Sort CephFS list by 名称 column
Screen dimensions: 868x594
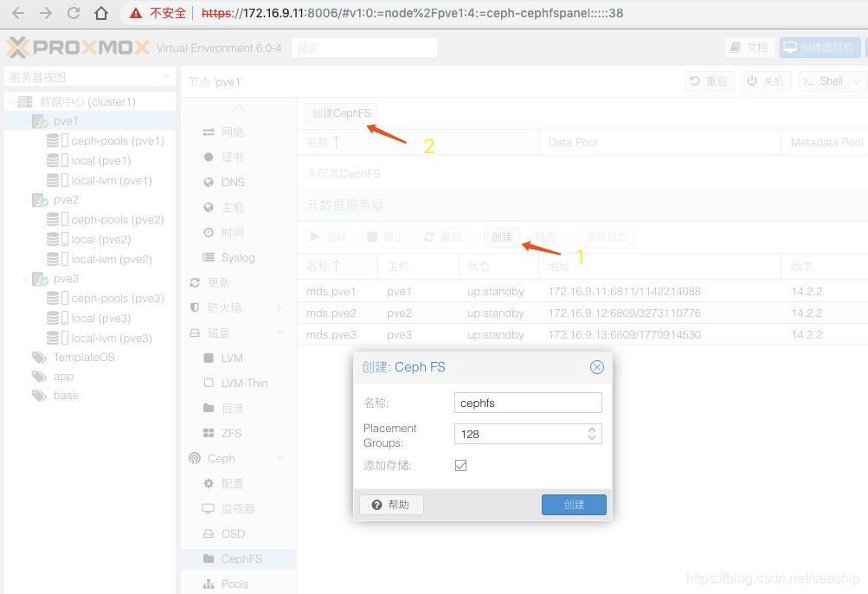click(x=418, y=142)
